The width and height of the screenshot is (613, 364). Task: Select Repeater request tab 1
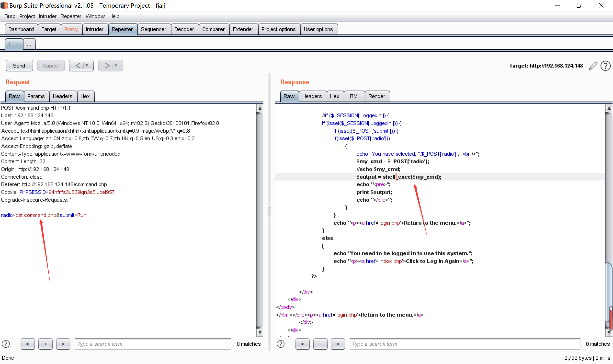10,44
